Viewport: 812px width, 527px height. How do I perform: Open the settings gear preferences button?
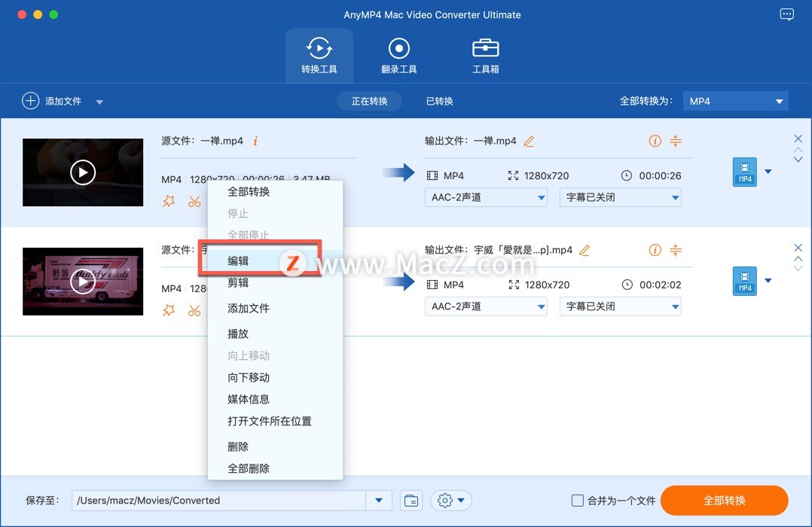450,501
